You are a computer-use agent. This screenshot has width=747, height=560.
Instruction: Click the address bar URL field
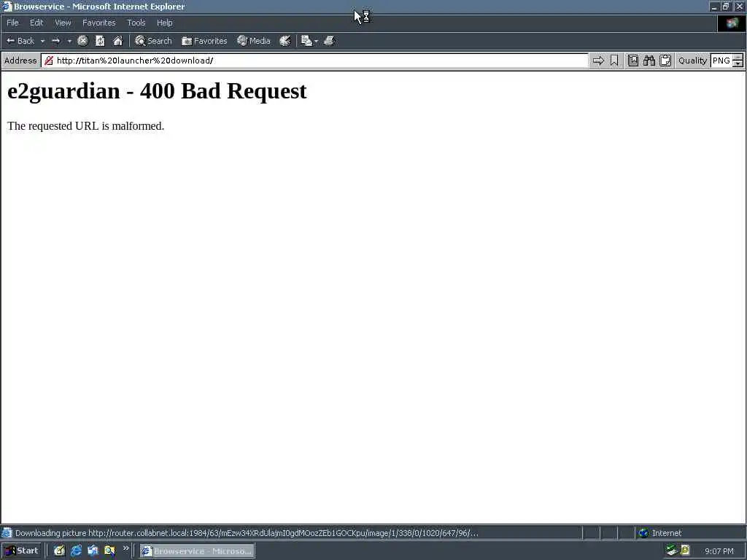(314, 61)
